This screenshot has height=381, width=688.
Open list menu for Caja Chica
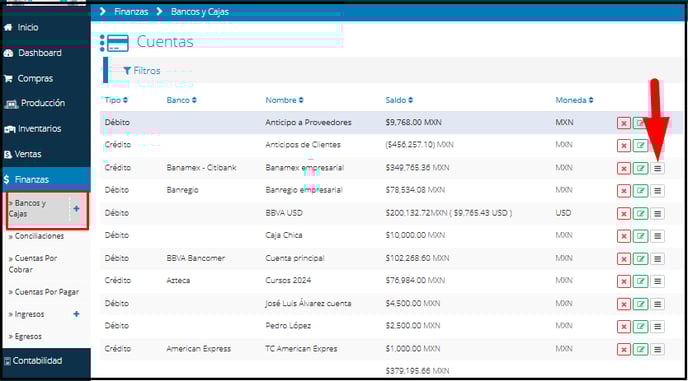coord(657,236)
